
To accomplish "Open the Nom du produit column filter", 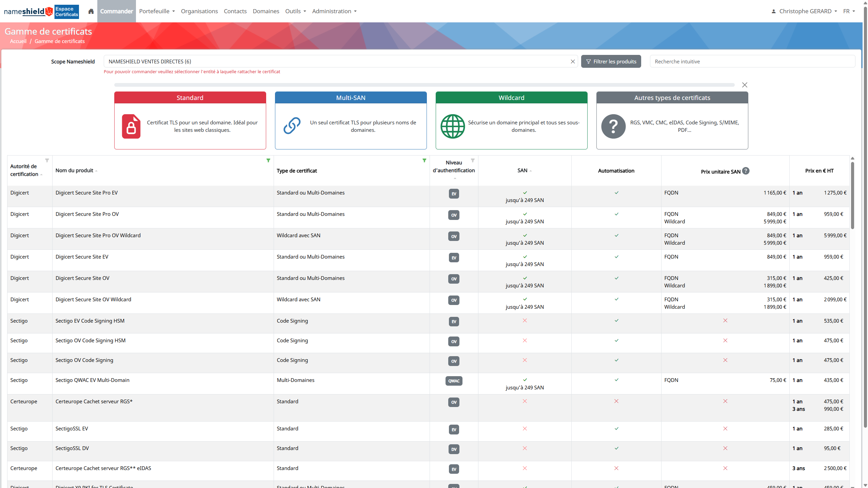I will (268, 160).
